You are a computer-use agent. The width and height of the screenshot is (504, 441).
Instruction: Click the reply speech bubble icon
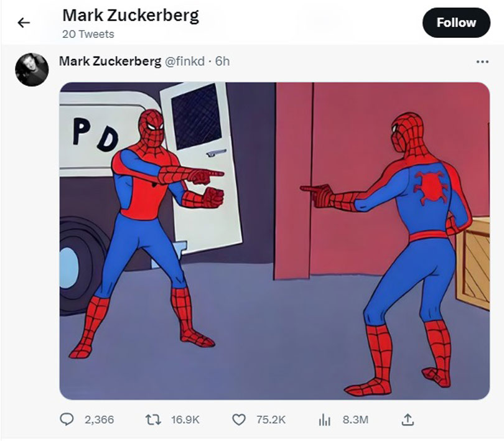tap(67, 420)
